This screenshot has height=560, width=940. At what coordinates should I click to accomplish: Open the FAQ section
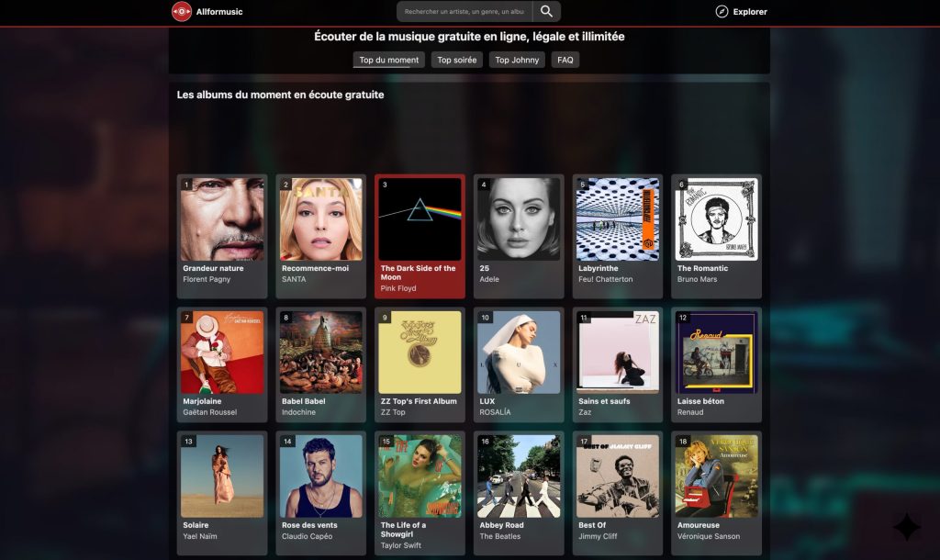565,59
